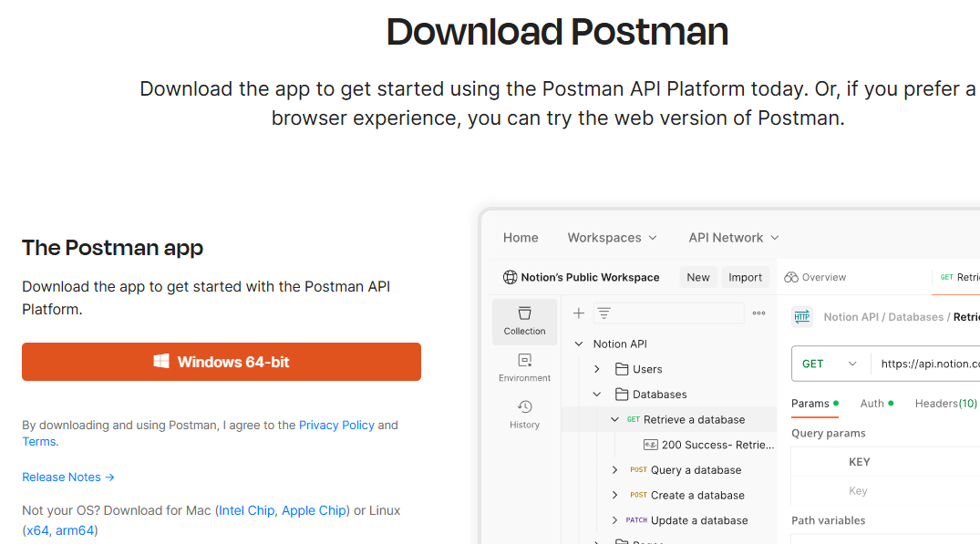The width and height of the screenshot is (980, 544).
Task: Click the Import button
Action: coord(745,277)
